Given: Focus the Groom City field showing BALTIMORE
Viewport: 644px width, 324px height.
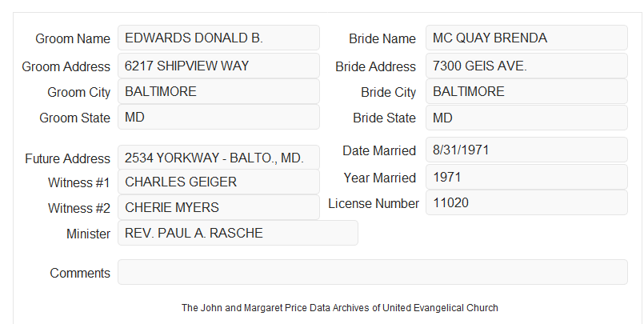Looking at the screenshot, I should [x=218, y=91].
